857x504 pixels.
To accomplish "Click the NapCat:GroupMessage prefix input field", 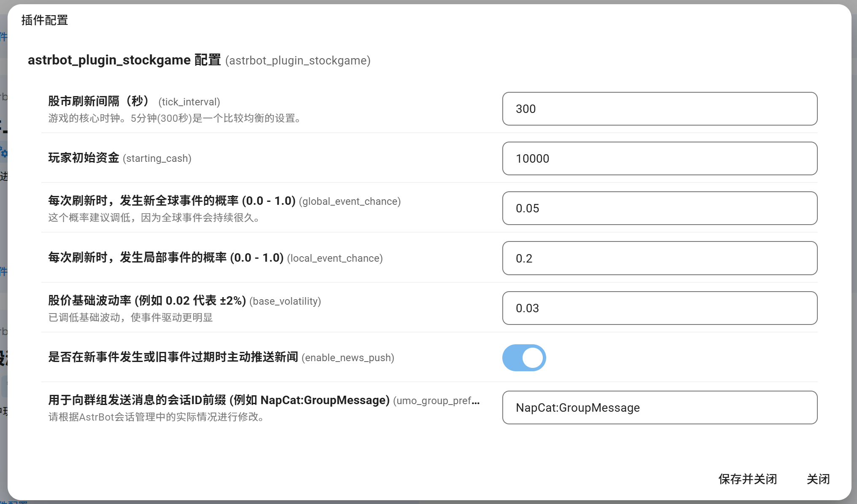I will point(659,407).
